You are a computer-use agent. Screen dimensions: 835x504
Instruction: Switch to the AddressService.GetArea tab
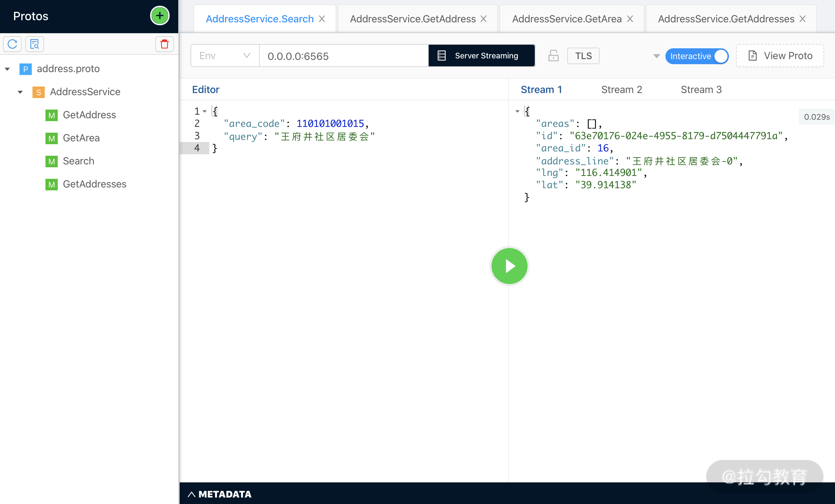tap(567, 19)
